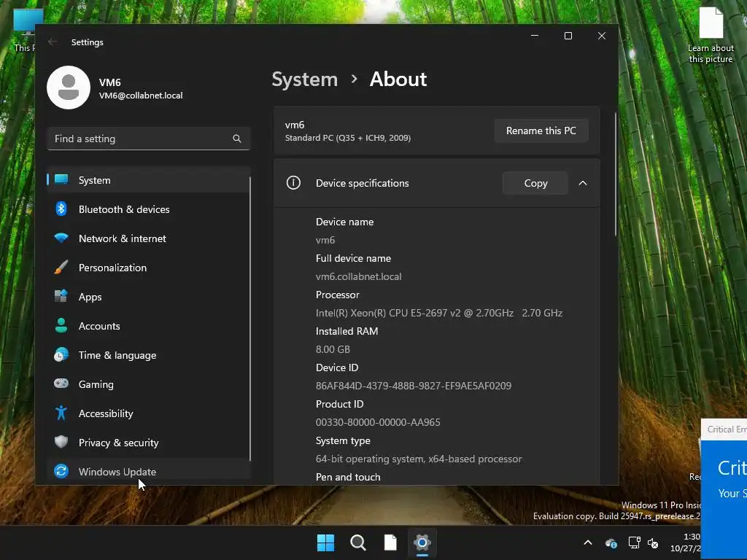
Task: Open the System category icon
Action: pyautogui.click(x=61, y=179)
